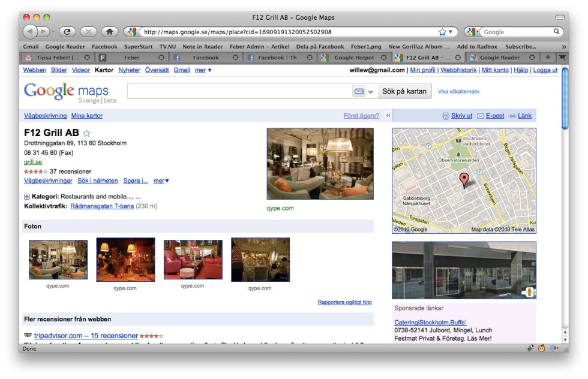
Task: Open the Översätt link
Action: (157, 70)
